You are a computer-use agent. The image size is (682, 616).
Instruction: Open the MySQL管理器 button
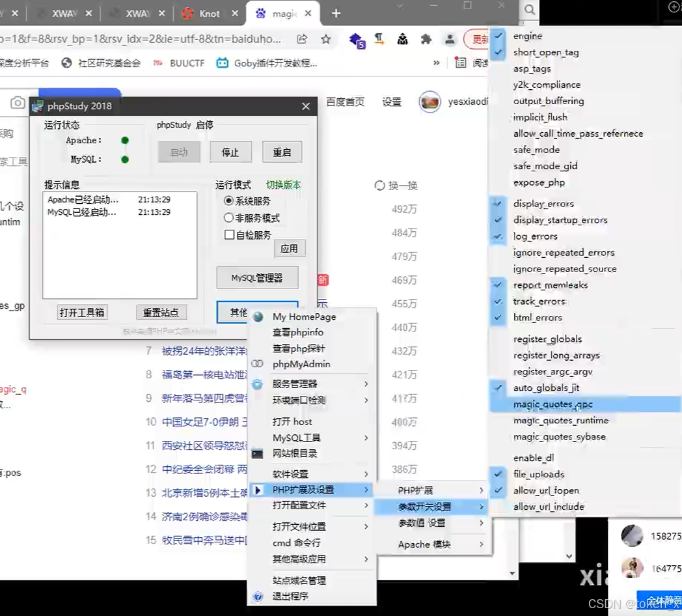pyautogui.click(x=257, y=278)
